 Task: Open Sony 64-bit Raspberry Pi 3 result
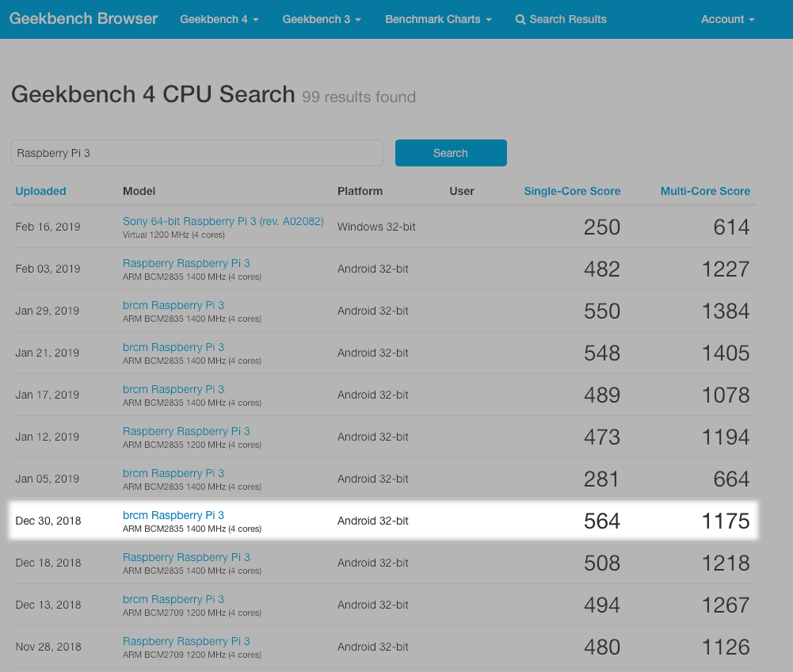pyautogui.click(x=223, y=221)
